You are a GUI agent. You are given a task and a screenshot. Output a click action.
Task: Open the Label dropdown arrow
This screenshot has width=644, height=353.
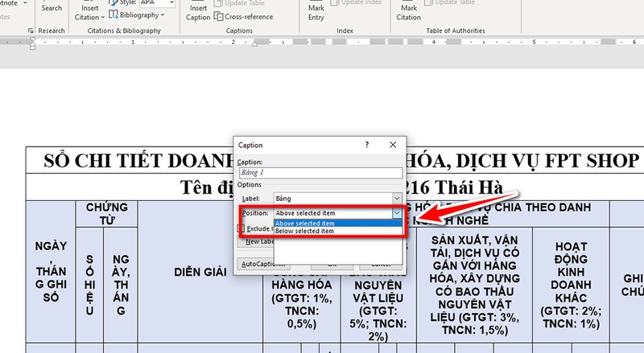397,199
